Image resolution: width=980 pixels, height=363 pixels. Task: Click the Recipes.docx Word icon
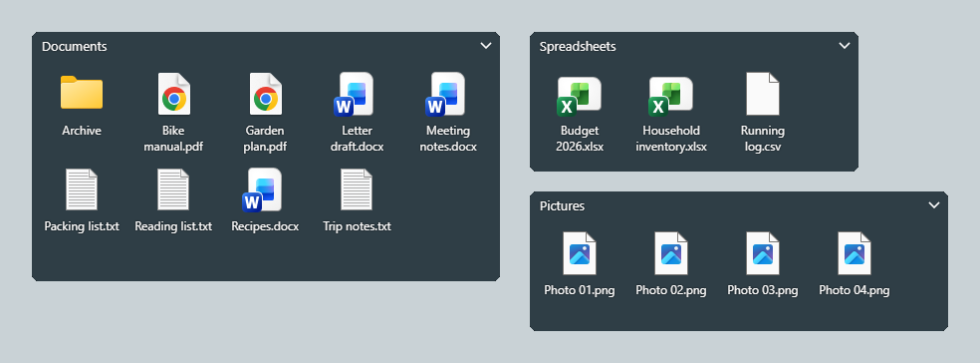[262, 189]
